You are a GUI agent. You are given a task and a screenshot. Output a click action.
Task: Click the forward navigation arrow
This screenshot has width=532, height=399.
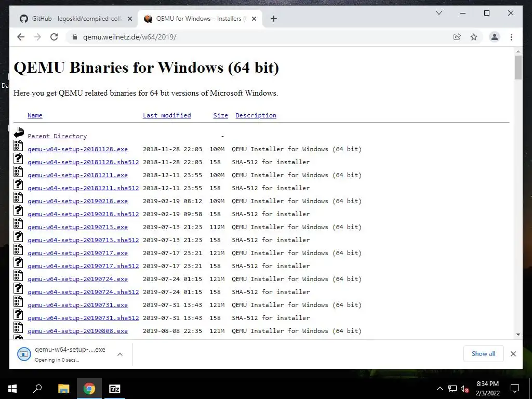pyautogui.click(x=37, y=37)
